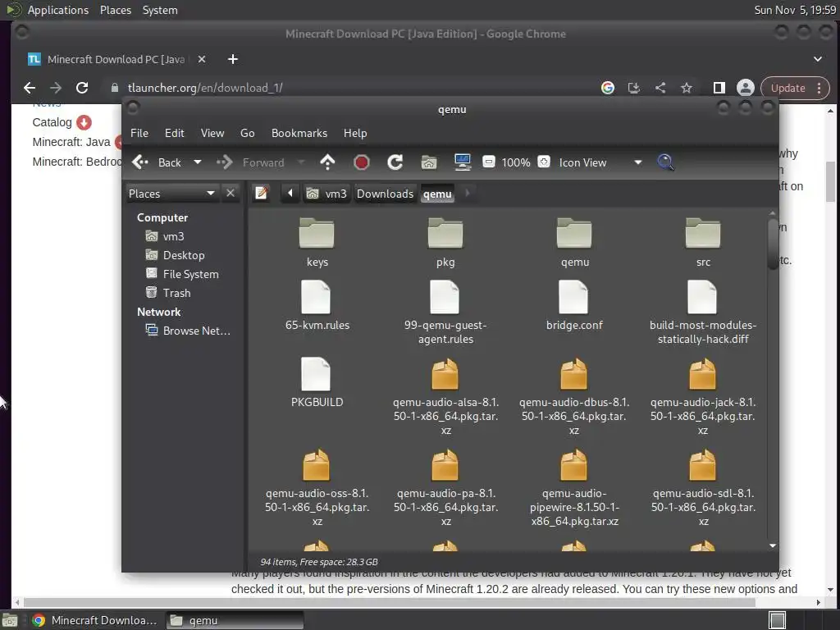Go back using the file manager Back button
Image resolution: width=840 pixels, height=630 pixels.
click(157, 162)
